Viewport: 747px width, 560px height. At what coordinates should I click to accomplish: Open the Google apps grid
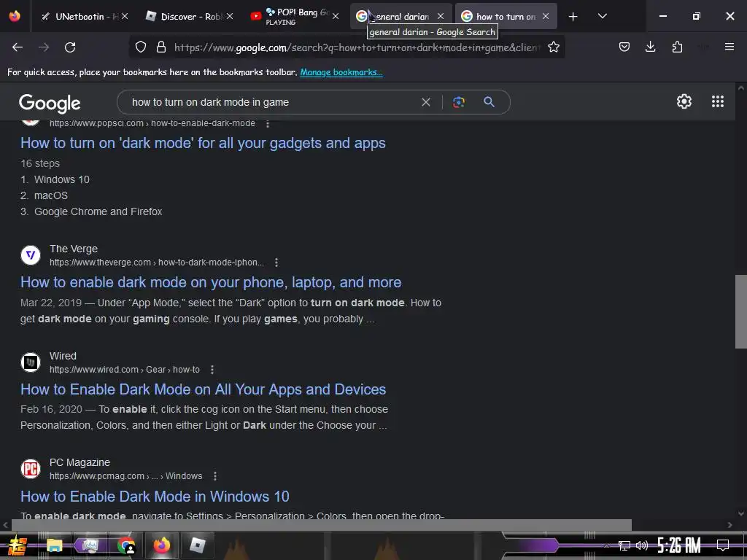718,101
